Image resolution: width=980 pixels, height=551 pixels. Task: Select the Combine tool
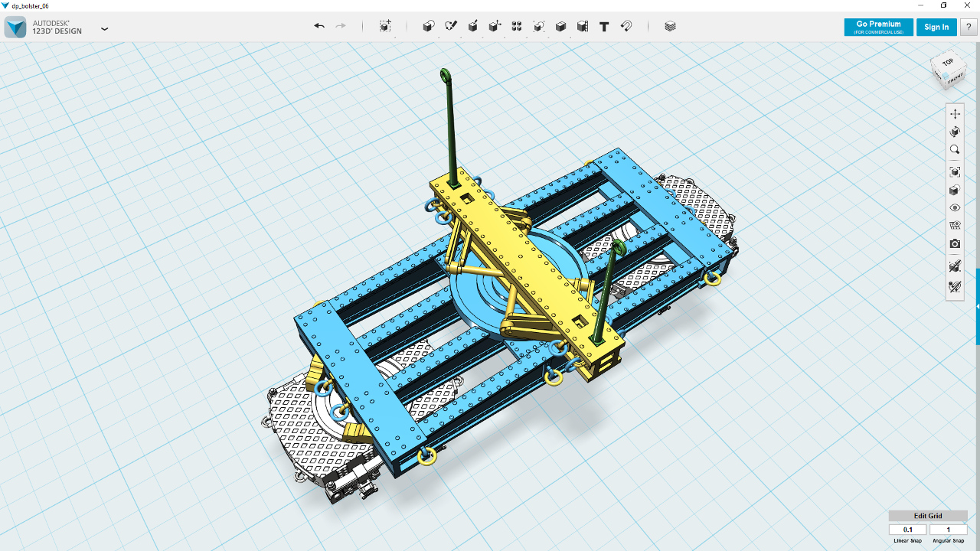560,26
